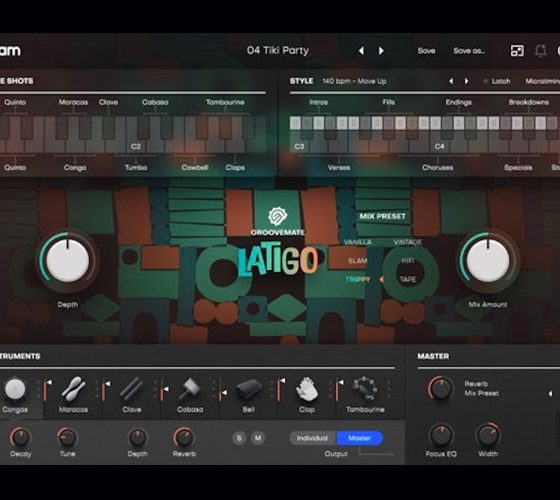Click the Microtiming option
This screenshot has width=560, height=500.
click(542, 81)
